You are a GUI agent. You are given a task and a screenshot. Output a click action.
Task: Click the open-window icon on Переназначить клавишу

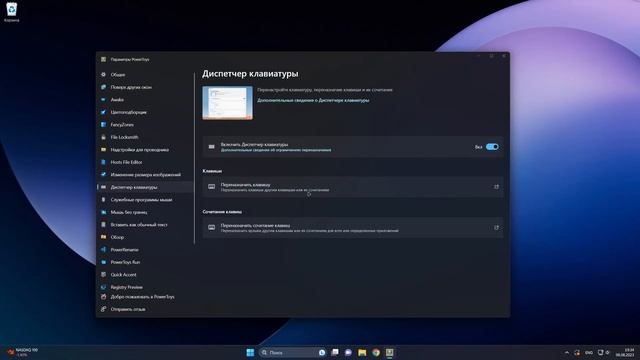coord(496,187)
